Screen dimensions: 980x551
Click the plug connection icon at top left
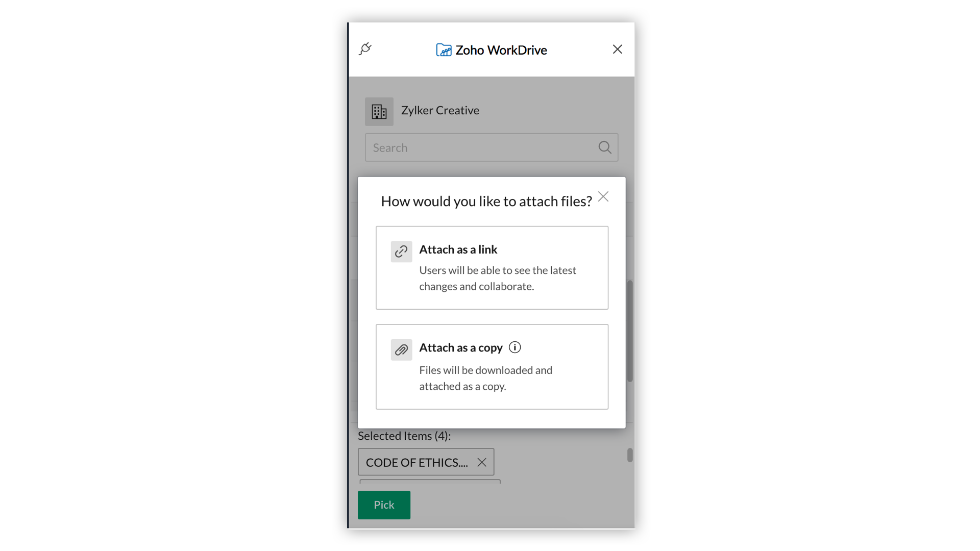click(x=365, y=49)
